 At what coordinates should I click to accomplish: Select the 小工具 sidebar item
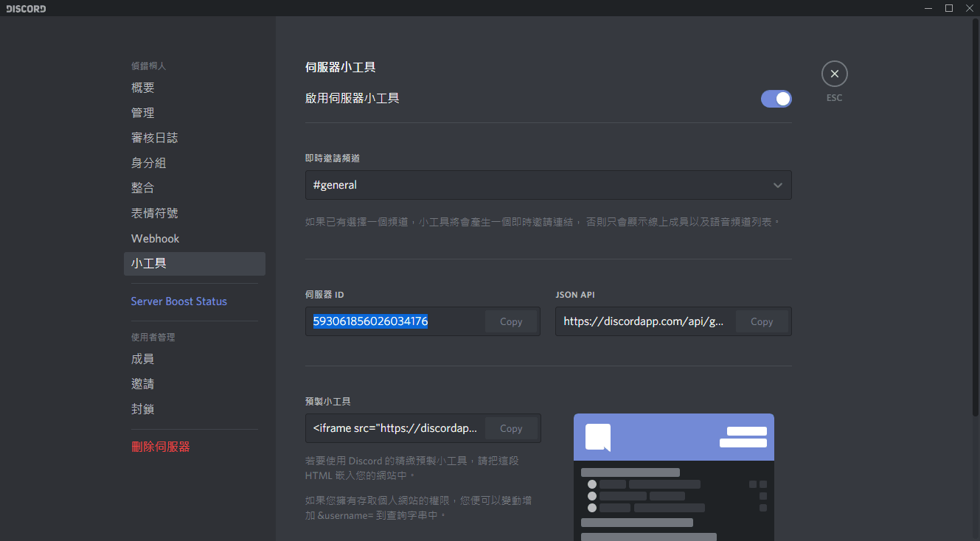195,264
